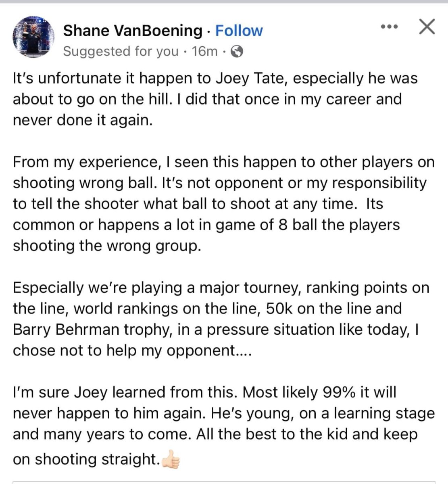Click the globe public audience icon
Screen dimensions: 448x484
coord(237,51)
